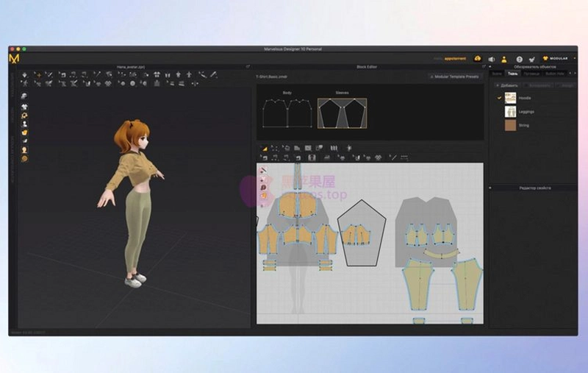Click the top icon in the 2D window side strip
Screen dimensions: 588x373
(x=263, y=171)
